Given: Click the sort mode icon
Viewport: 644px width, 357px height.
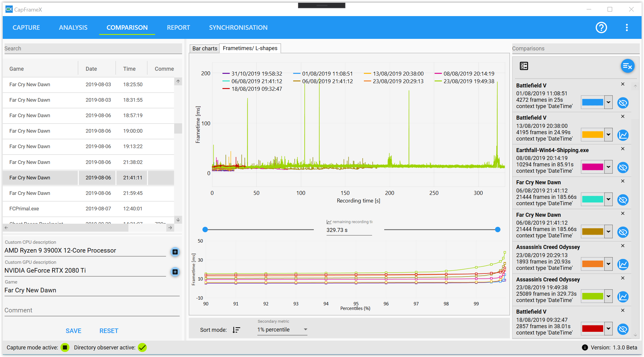Looking at the screenshot, I should click(236, 330).
